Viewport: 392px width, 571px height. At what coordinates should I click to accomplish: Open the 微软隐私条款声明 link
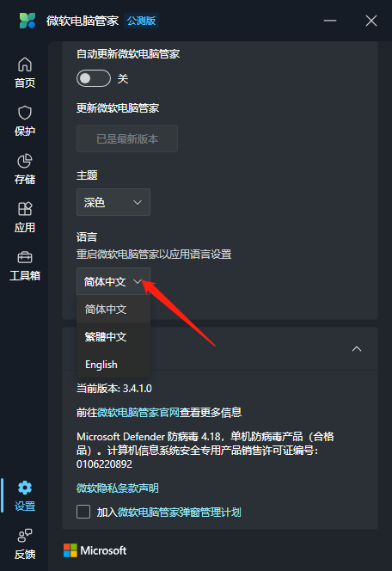[x=118, y=488]
